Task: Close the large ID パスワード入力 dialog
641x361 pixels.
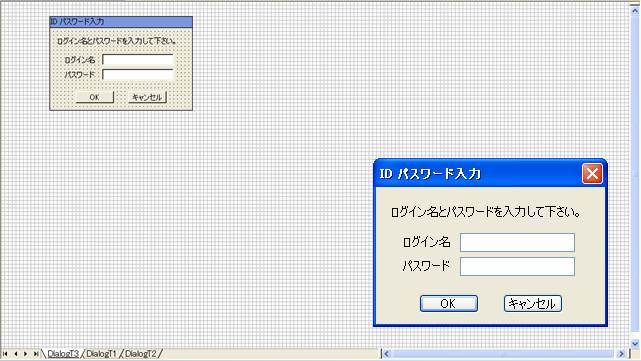Action: (592, 173)
